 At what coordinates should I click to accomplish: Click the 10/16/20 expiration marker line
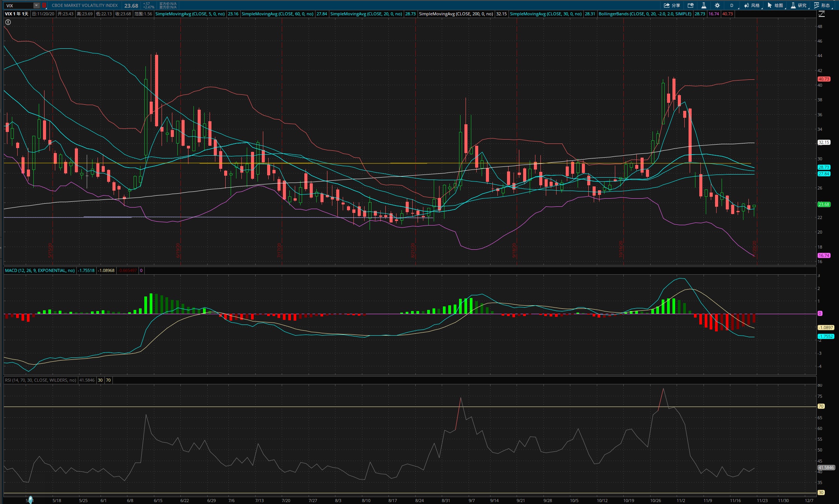click(623, 142)
